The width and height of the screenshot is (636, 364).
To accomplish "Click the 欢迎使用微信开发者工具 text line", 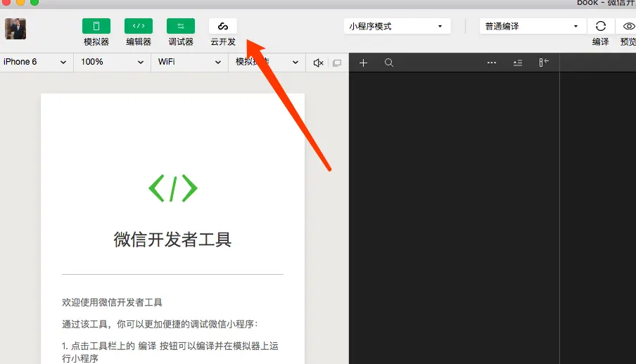I will point(112,302).
